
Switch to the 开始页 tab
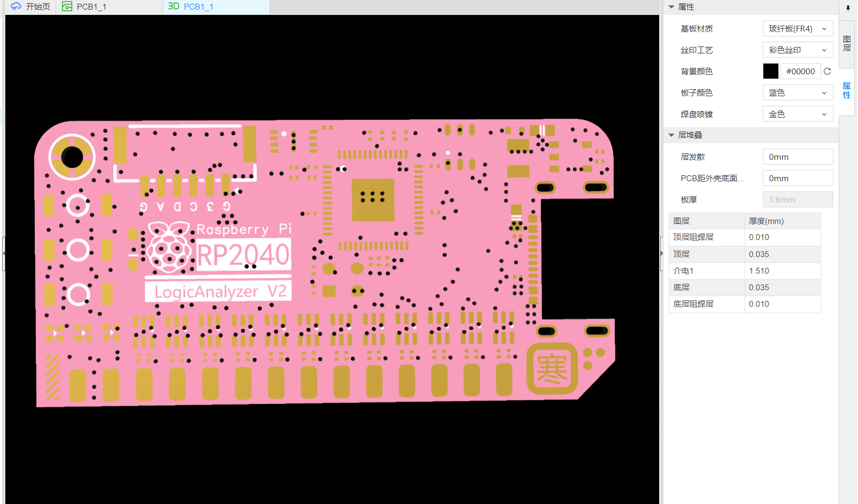point(31,7)
